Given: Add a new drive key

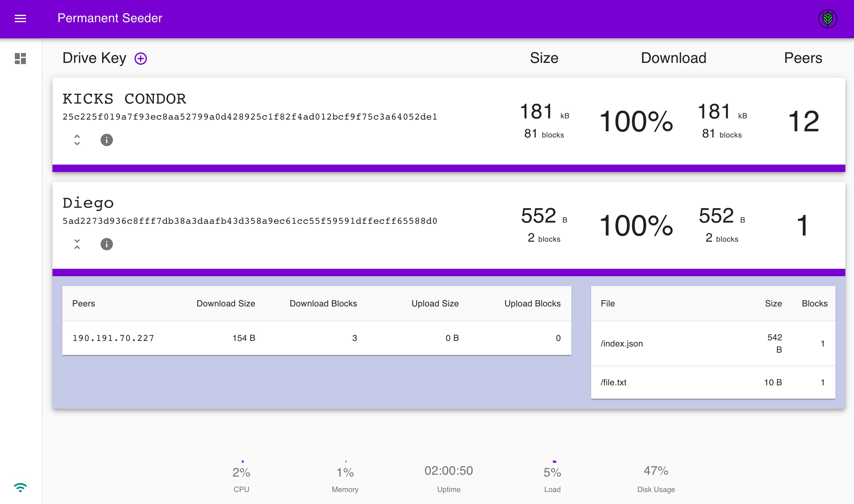Looking at the screenshot, I should (140, 59).
